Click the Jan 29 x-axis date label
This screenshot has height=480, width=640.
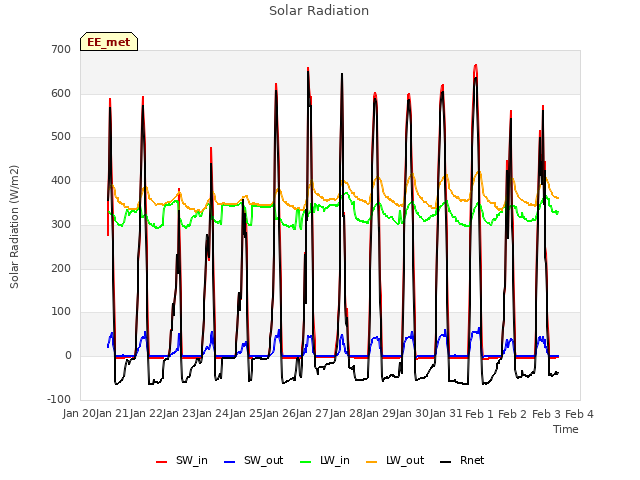pyautogui.click(x=379, y=414)
